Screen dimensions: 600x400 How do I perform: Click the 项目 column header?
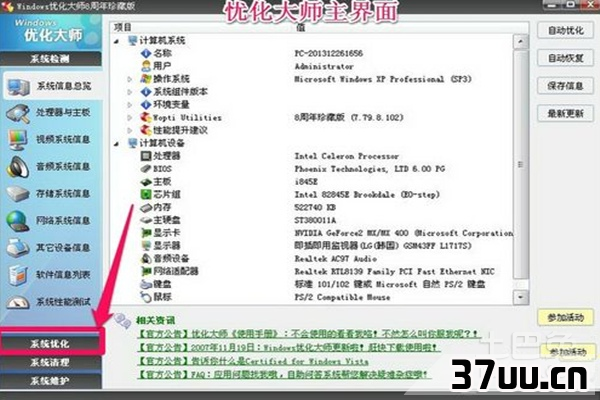pos(122,27)
